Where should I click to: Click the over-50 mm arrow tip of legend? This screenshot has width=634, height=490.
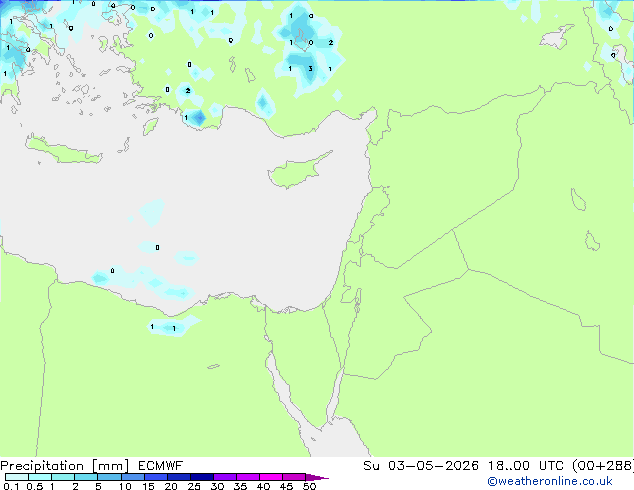[317, 477]
